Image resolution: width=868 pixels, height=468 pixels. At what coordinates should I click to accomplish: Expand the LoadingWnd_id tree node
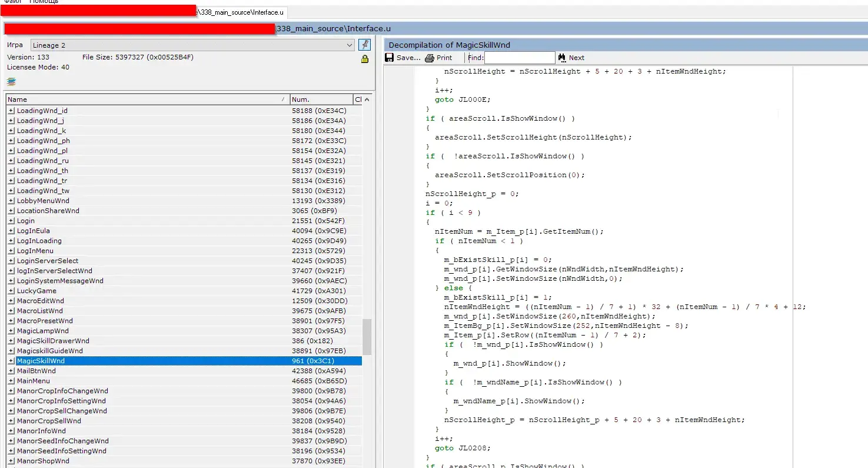[11, 111]
